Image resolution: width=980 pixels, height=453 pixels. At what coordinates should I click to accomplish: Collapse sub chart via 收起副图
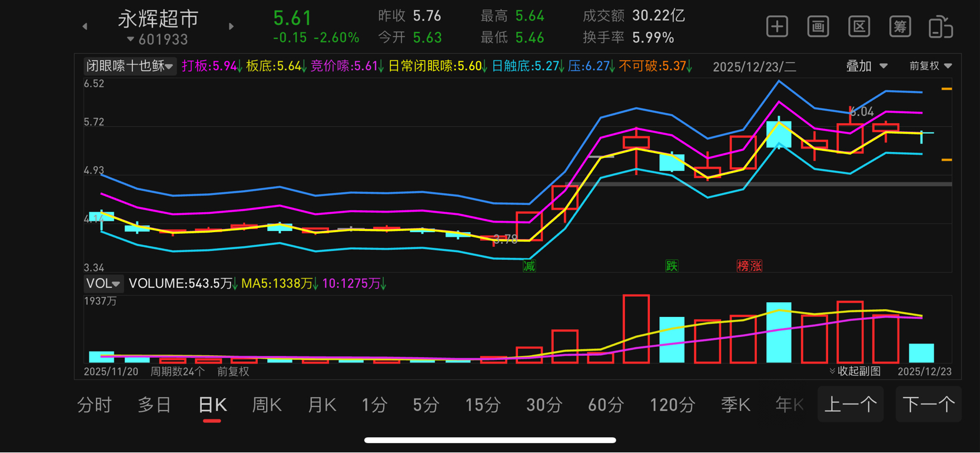(x=855, y=371)
